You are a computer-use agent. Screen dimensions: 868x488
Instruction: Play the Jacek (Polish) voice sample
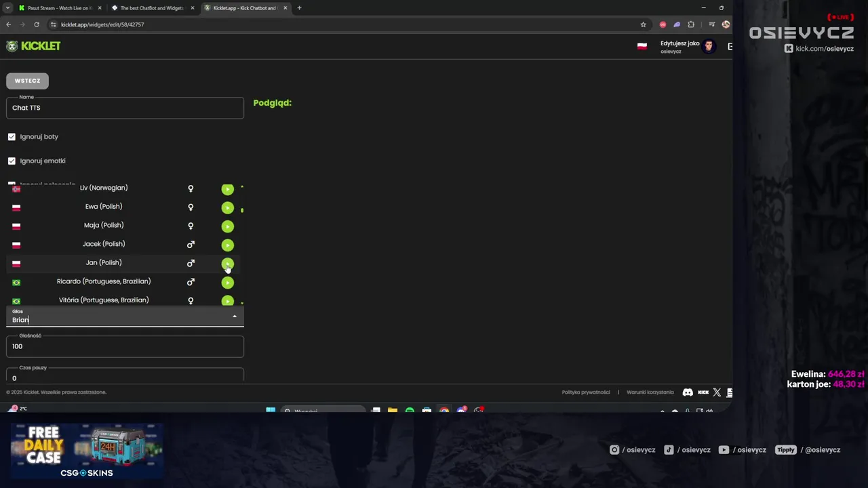tap(227, 245)
